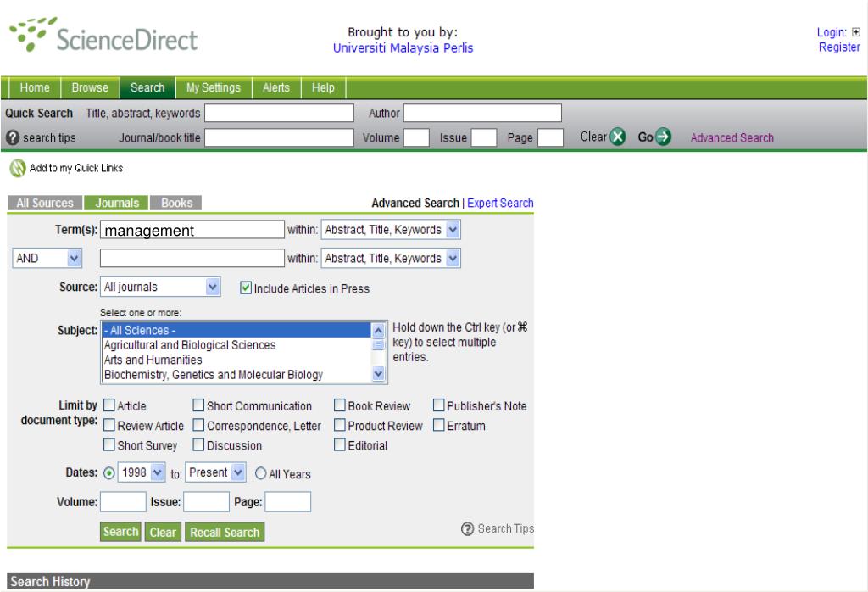Select Arts and Humanities subject
This screenshot has width=868, height=592.
pyautogui.click(x=237, y=360)
